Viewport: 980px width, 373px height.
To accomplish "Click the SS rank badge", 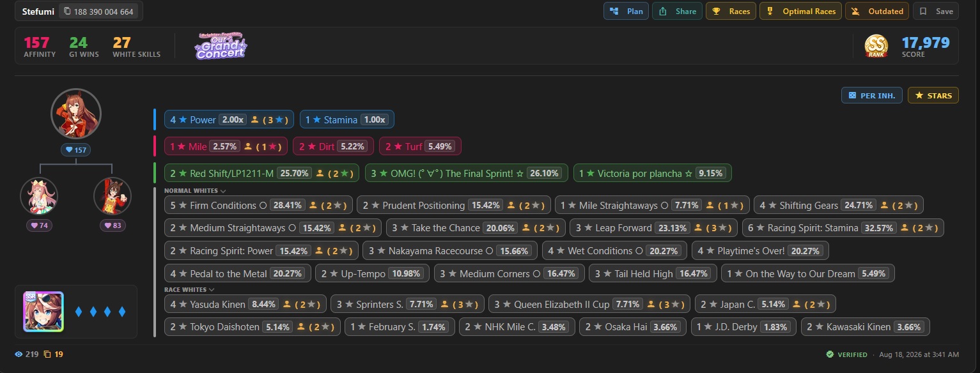I will 876,46.
